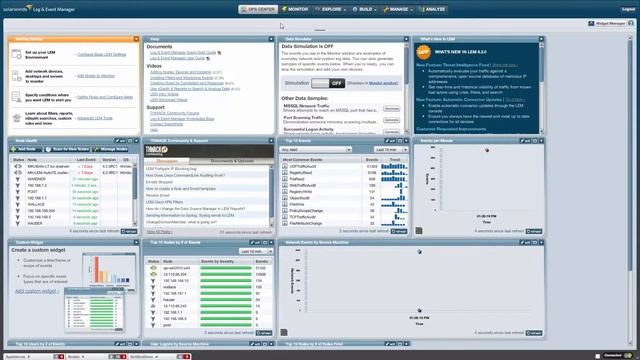
Task: Click Network Events chart legend icon
Action: pyautogui.click(x=284, y=333)
